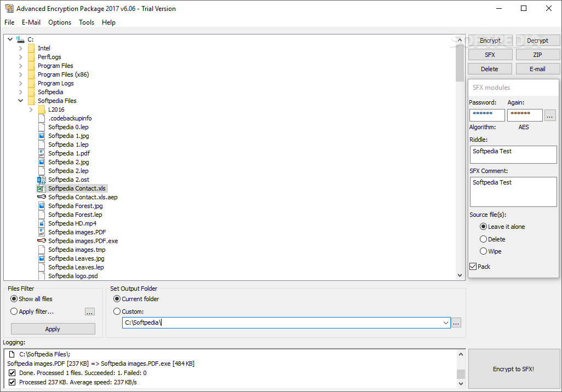Click the L2016 folder icon
The height and width of the screenshot is (392, 562).
pyautogui.click(x=42, y=109)
